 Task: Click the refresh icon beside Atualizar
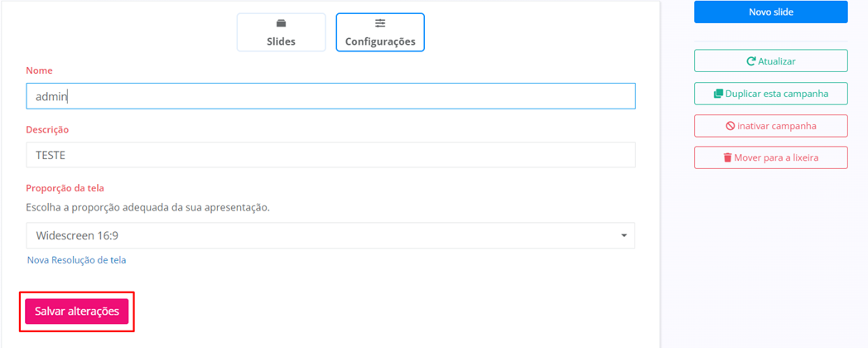(751, 61)
